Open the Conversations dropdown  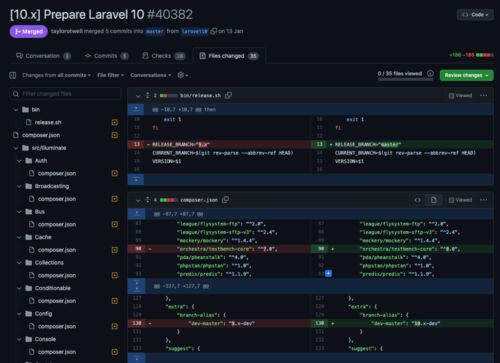coord(151,75)
